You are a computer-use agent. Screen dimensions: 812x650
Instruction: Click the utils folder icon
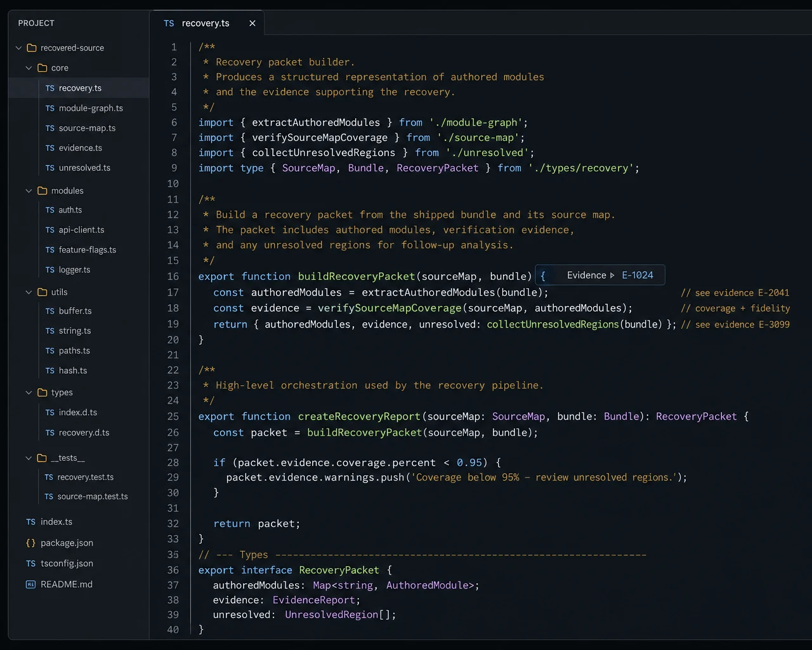coord(43,292)
